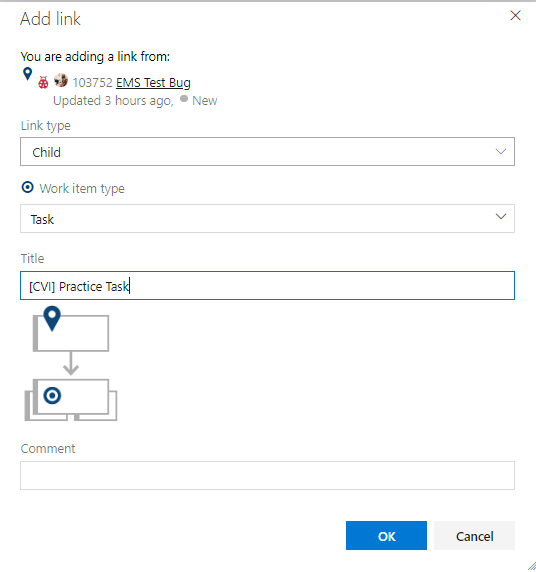Click the resize grip at the dialog corner

point(531,567)
